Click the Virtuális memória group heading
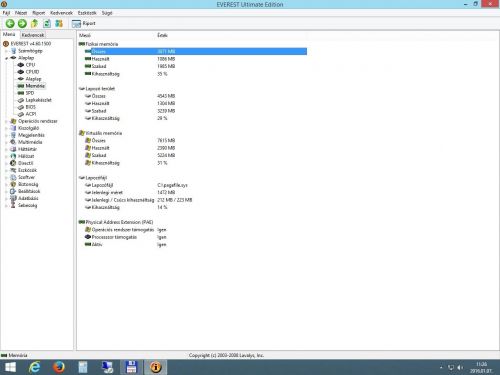 (x=103, y=133)
